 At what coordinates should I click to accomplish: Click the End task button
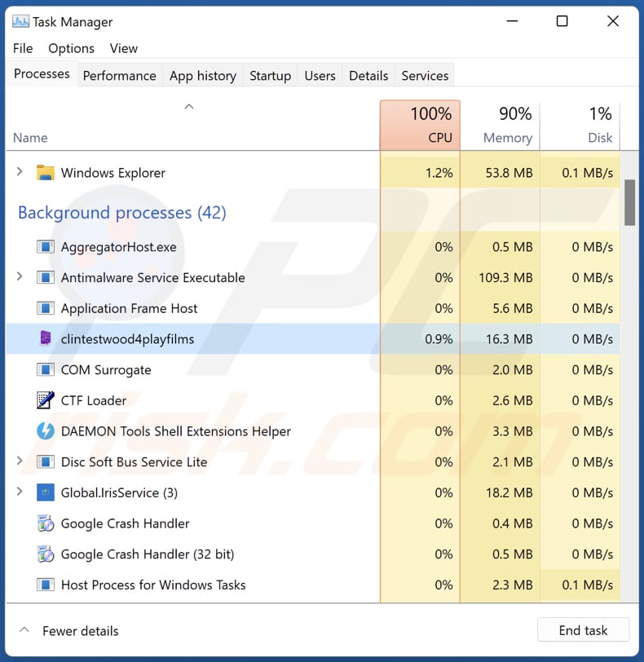[583, 630]
